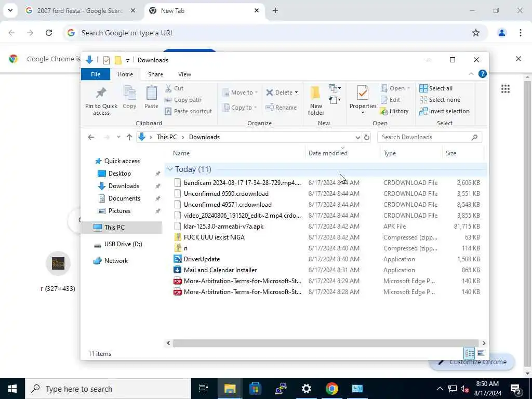Open the Open button dropdown arrow
The height and width of the screenshot is (399, 532).
click(x=408, y=88)
